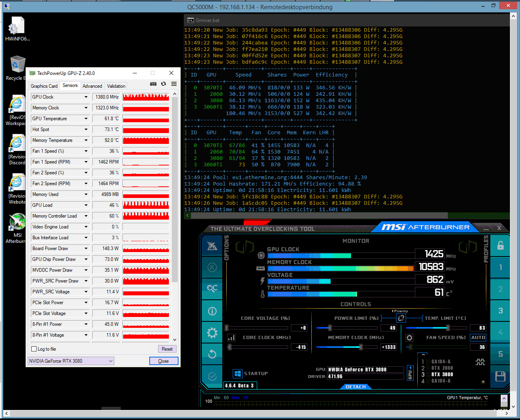Launch MSI Afterburner desktop shortcut
The width and height of the screenshot is (520, 420).
coord(17,228)
